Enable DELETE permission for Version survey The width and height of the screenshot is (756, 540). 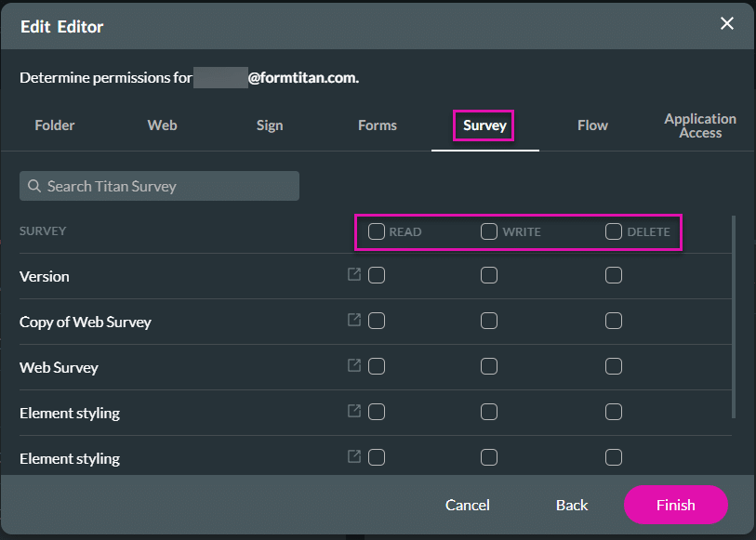point(614,274)
